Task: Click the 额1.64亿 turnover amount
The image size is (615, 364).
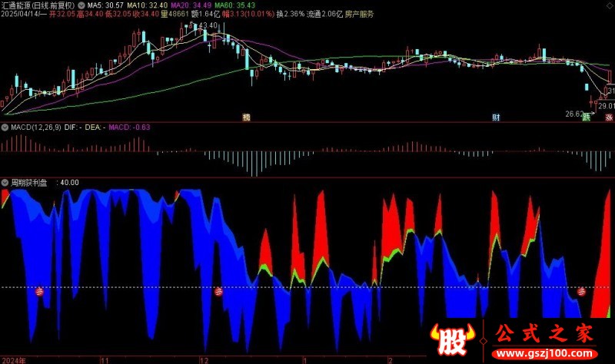Action: click(205, 15)
